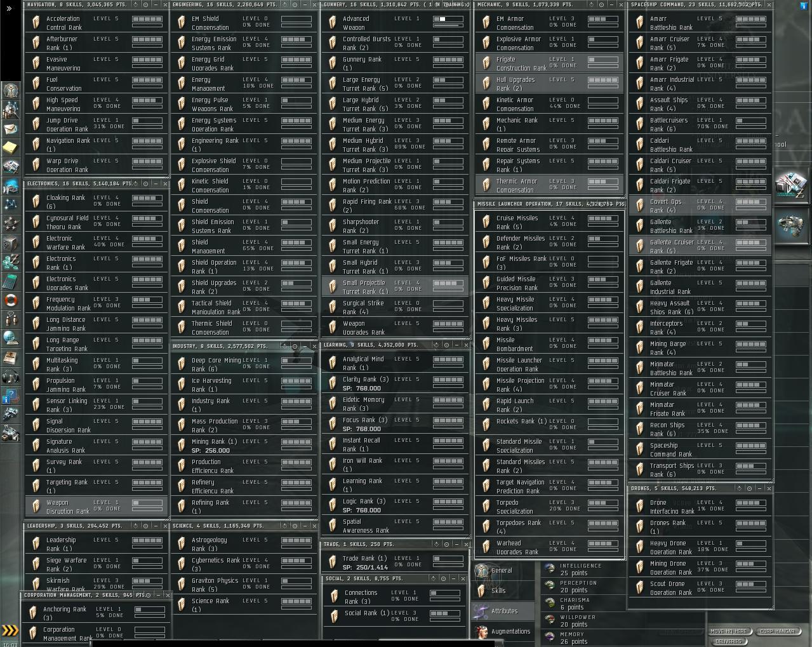
Task: Collapse the Industry skills window
Action: click(x=305, y=346)
